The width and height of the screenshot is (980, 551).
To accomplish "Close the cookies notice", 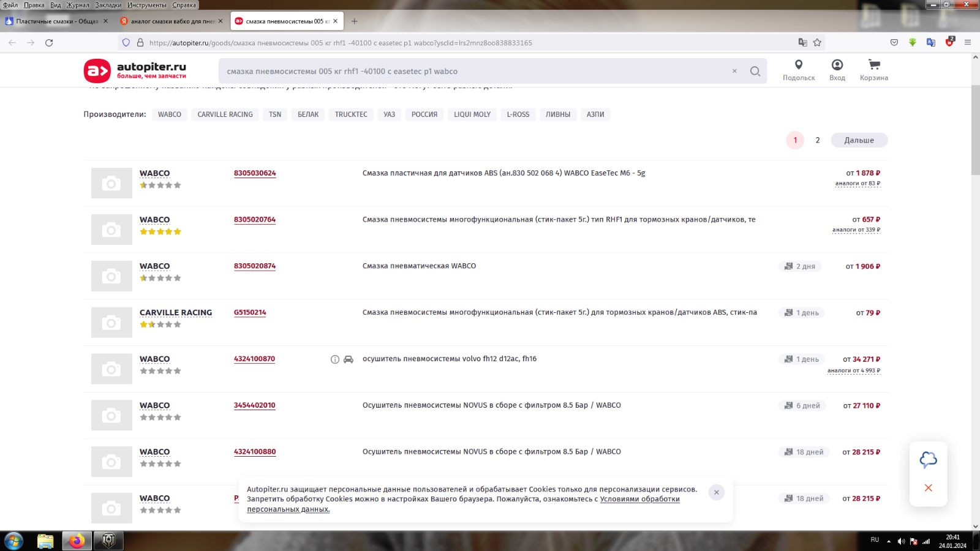I will click(x=716, y=492).
